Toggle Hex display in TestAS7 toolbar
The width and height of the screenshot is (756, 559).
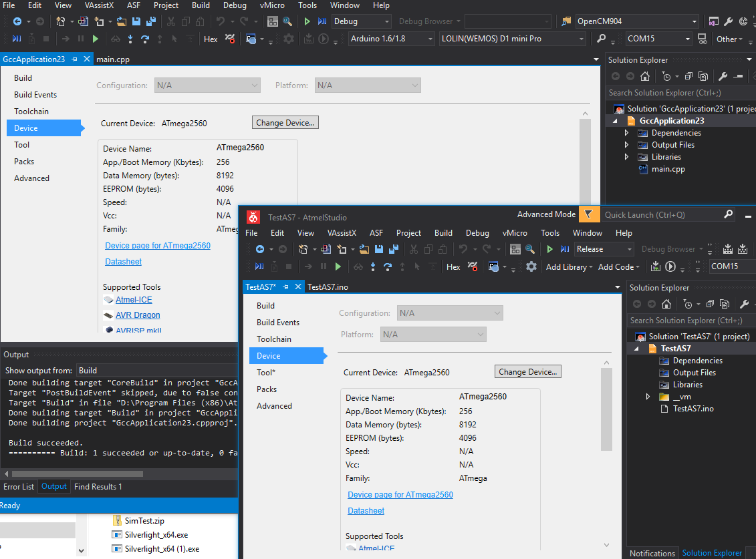[453, 266]
